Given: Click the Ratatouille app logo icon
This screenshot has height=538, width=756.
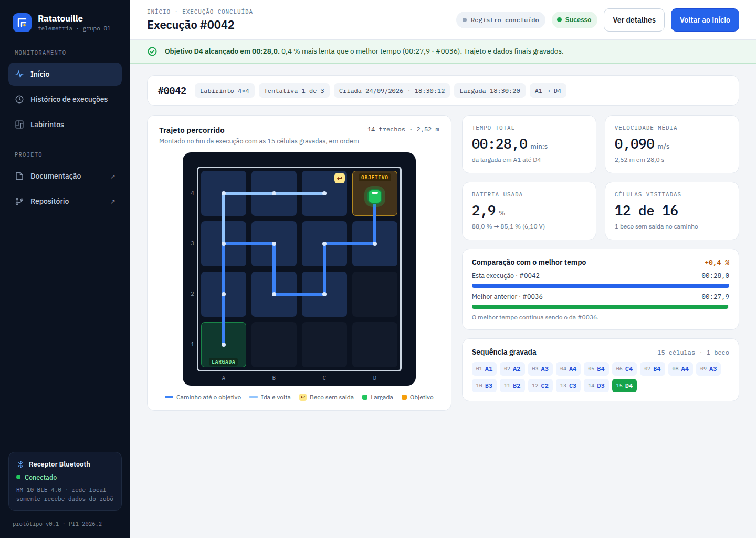Looking at the screenshot, I should 22,23.
